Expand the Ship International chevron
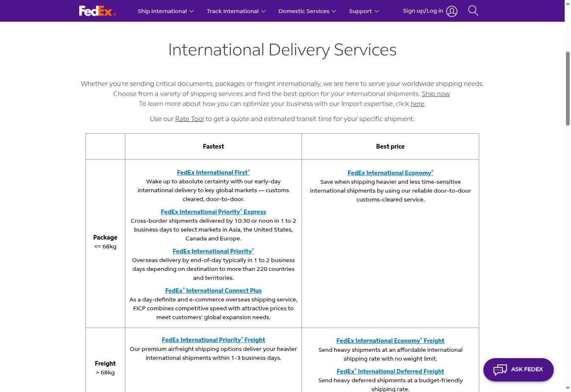Screen dimensions: 571x392 point(191,11)
